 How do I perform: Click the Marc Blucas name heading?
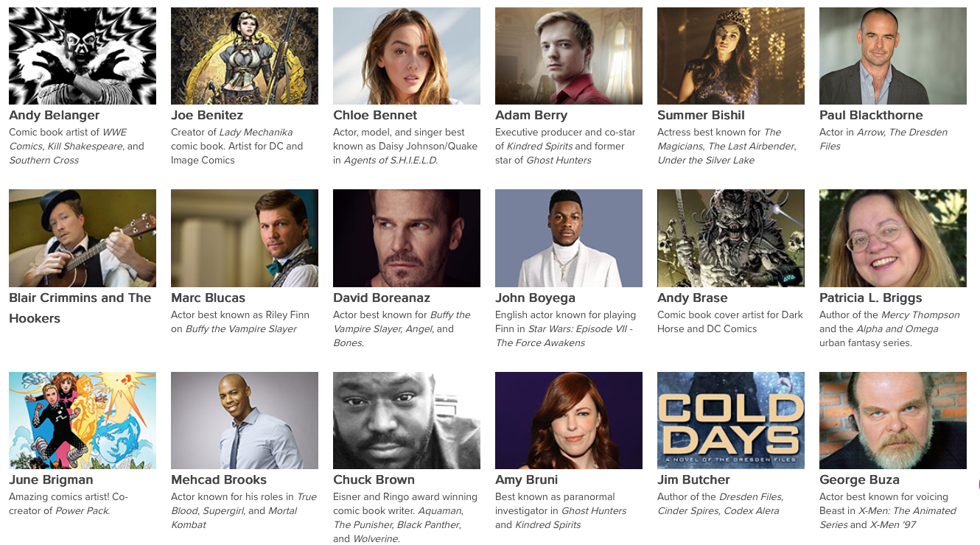(x=208, y=298)
